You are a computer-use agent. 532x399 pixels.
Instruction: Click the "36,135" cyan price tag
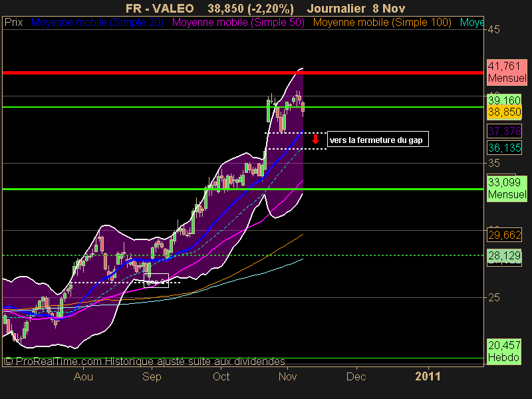pos(504,148)
